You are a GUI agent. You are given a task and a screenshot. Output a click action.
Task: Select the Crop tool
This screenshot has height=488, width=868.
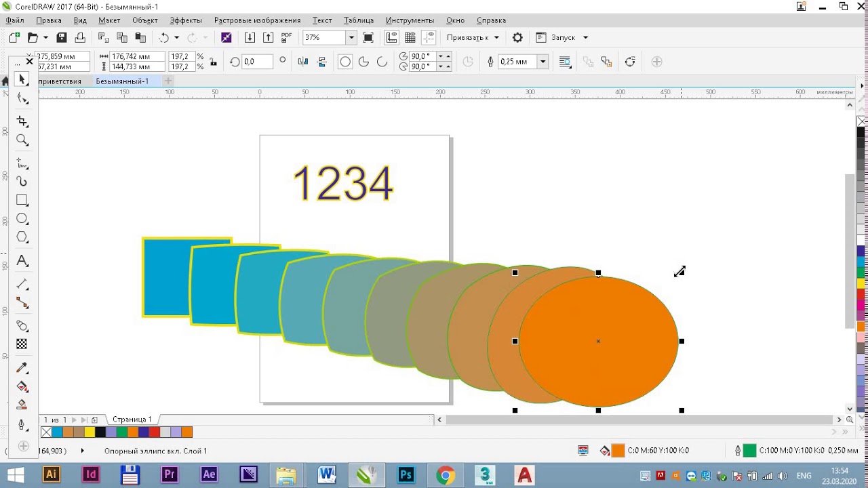point(22,121)
